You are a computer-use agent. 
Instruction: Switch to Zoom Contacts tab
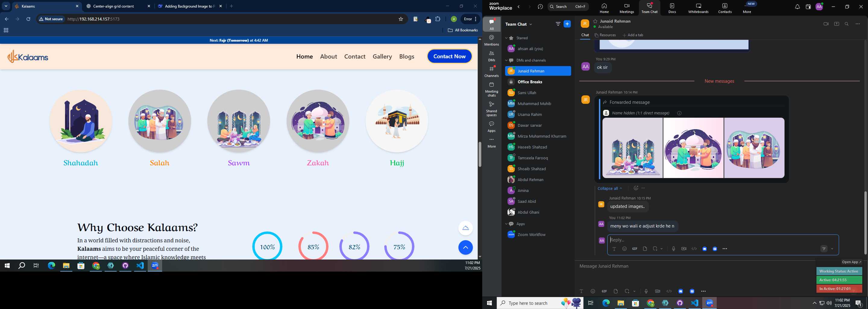[x=725, y=8]
